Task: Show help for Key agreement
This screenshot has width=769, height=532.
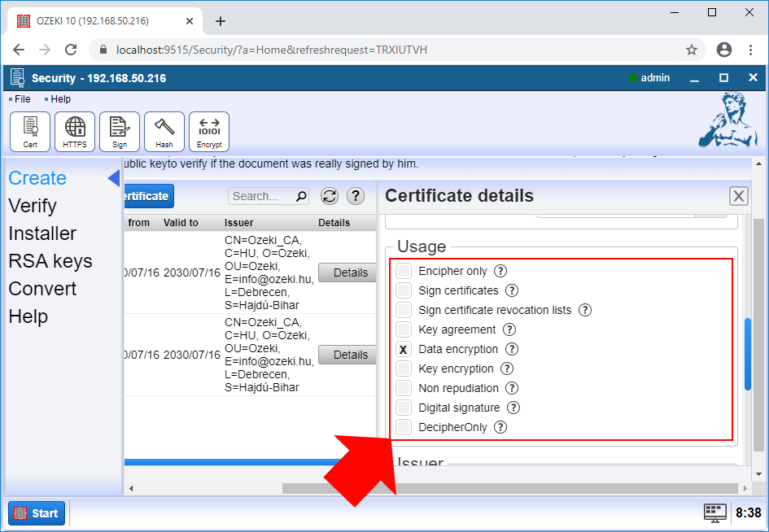Action: click(x=509, y=329)
